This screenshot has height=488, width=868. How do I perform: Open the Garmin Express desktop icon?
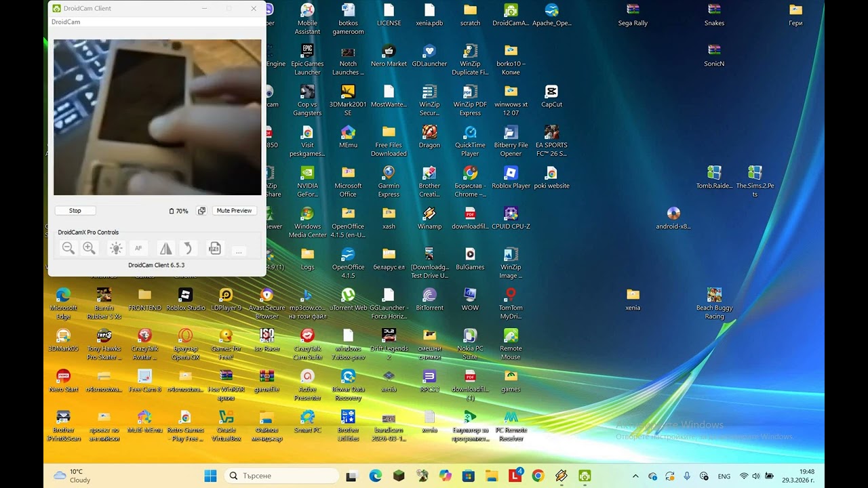pos(389,182)
